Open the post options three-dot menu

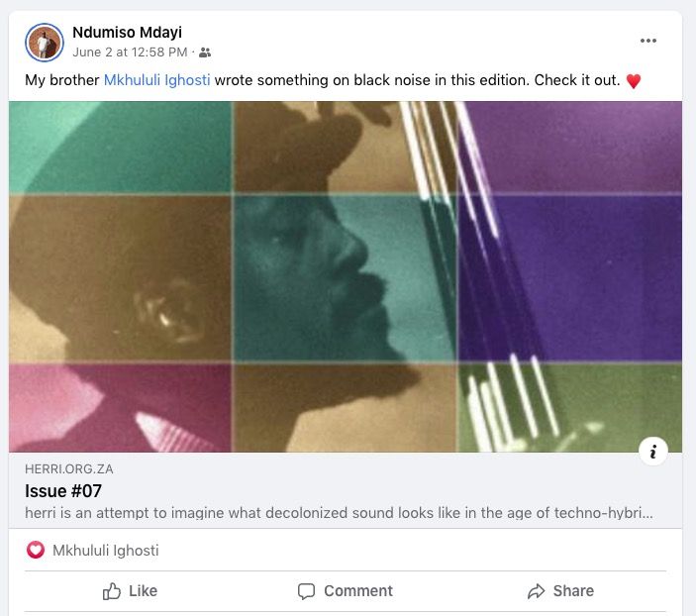tap(648, 41)
